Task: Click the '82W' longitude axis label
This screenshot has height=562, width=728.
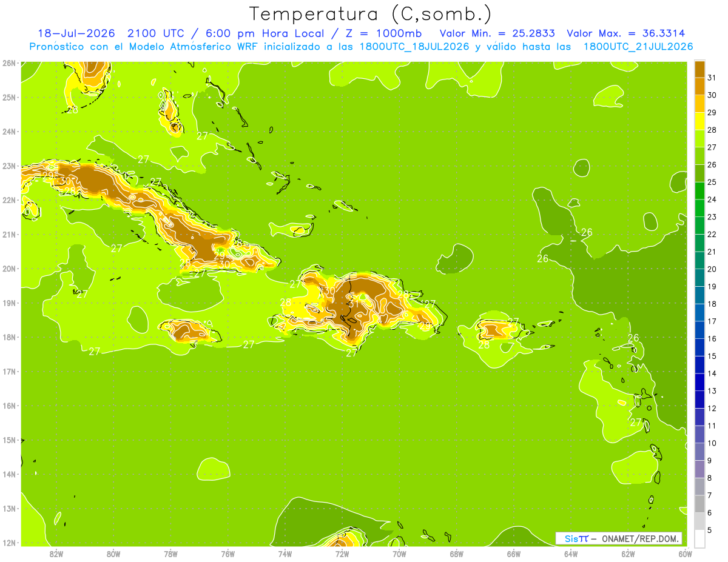Action: 56,554
